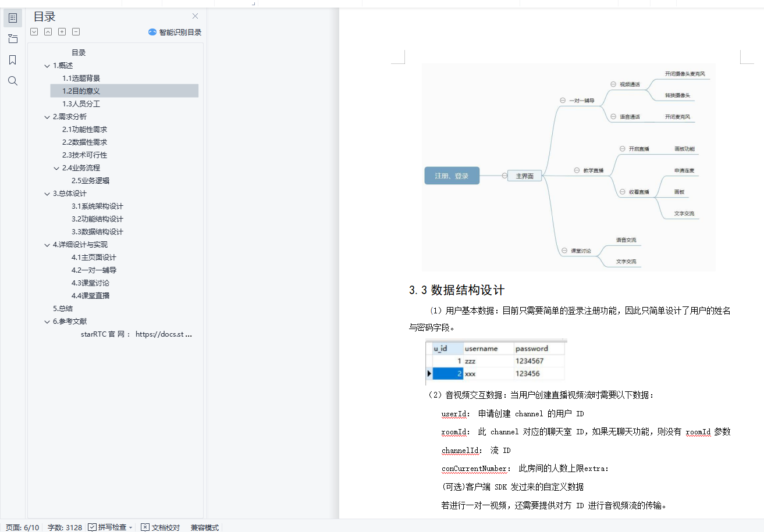Viewport: 764px width, 532px height.
Task: Select the u_id username password table image
Action: [496, 363]
